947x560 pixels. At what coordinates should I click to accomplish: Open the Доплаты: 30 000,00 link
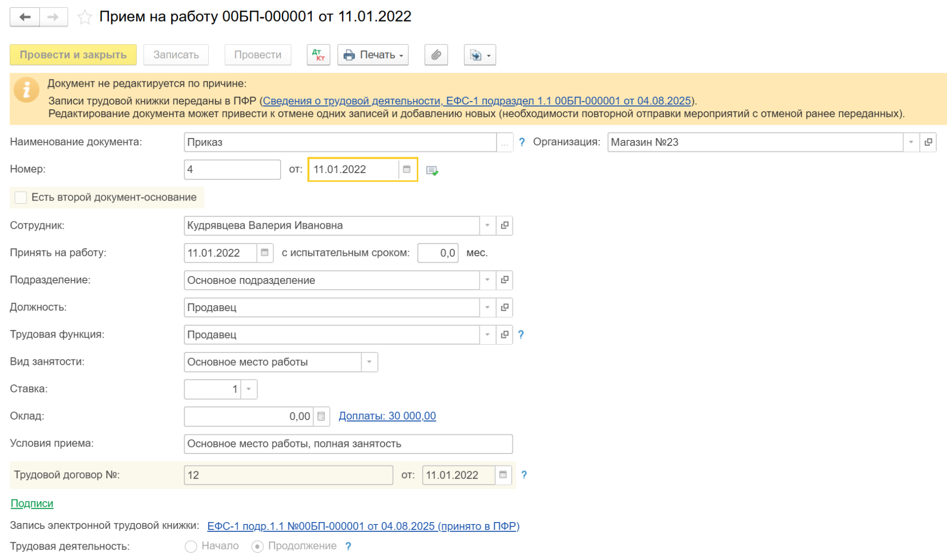click(x=387, y=416)
